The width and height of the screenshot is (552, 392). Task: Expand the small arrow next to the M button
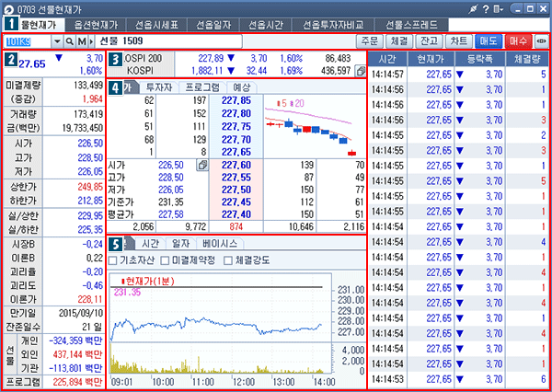coord(91,42)
